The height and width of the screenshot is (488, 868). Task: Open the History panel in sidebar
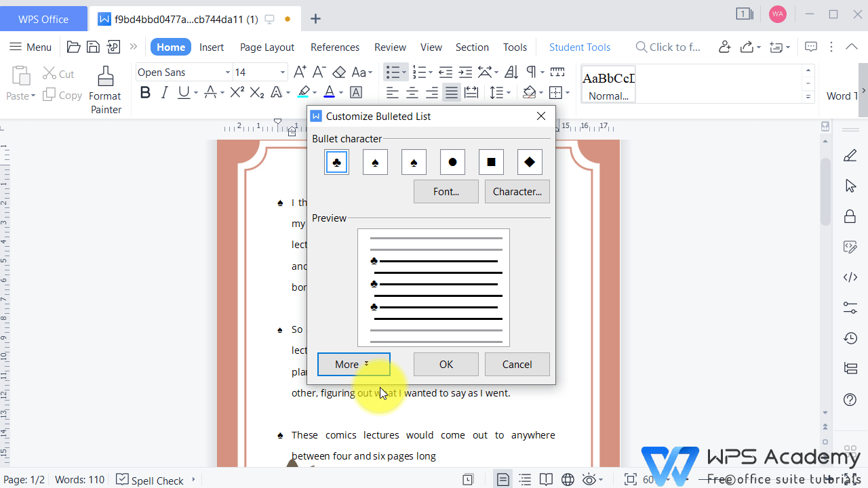[x=850, y=338]
